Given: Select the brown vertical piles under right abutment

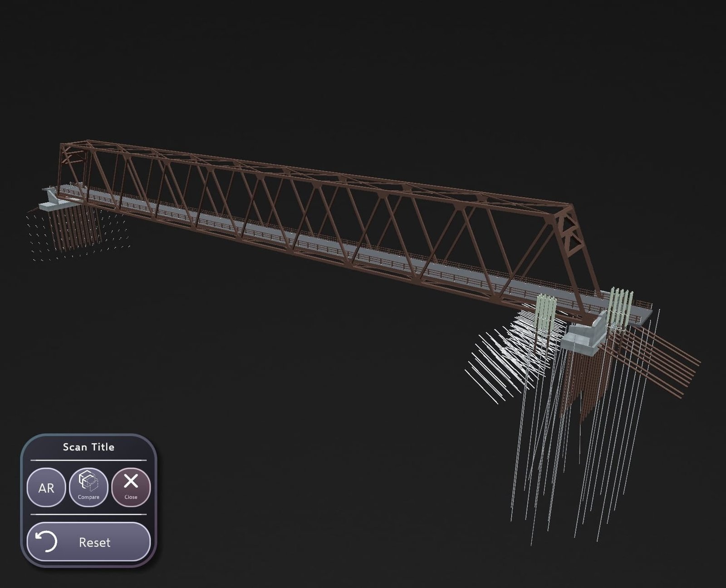Looking at the screenshot, I should (x=583, y=386).
